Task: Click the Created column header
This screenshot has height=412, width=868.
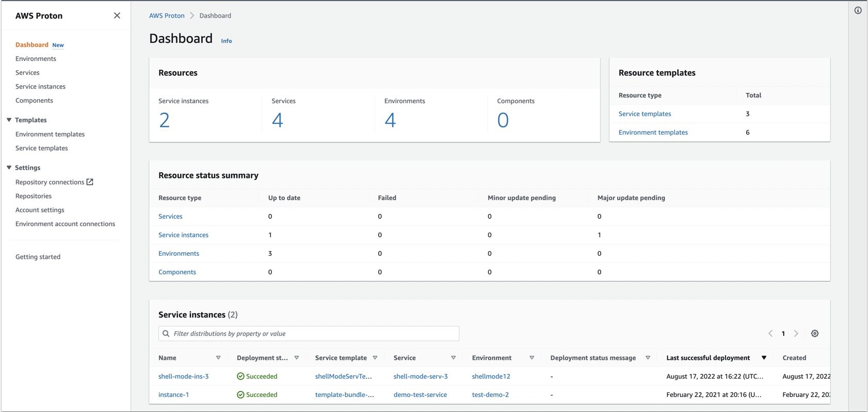Action: [794, 358]
